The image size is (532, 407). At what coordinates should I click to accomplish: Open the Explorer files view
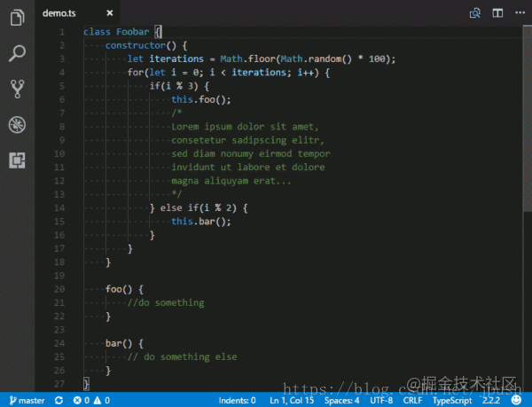pos(17,18)
